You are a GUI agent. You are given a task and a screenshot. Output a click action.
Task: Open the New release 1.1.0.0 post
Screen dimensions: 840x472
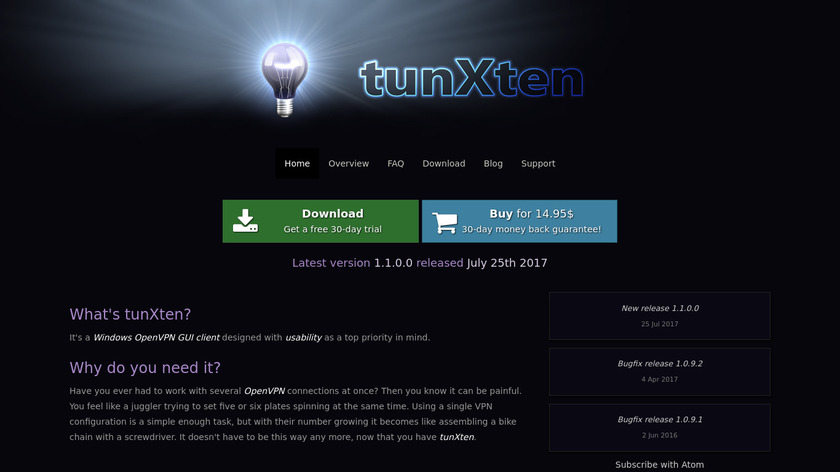pos(660,309)
